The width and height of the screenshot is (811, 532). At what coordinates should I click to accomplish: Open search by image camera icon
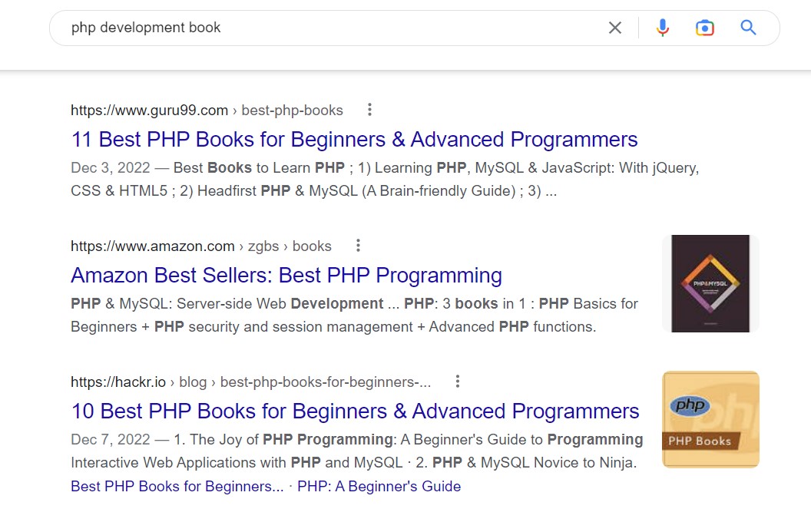705,28
